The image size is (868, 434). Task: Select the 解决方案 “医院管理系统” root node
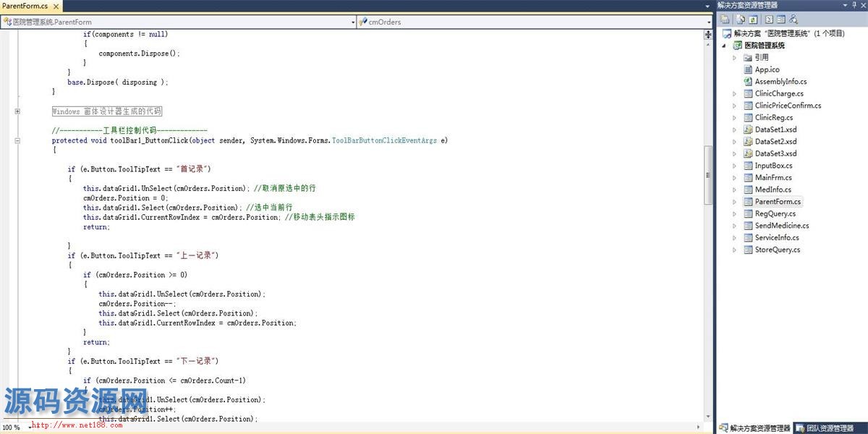tap(789, 33)
